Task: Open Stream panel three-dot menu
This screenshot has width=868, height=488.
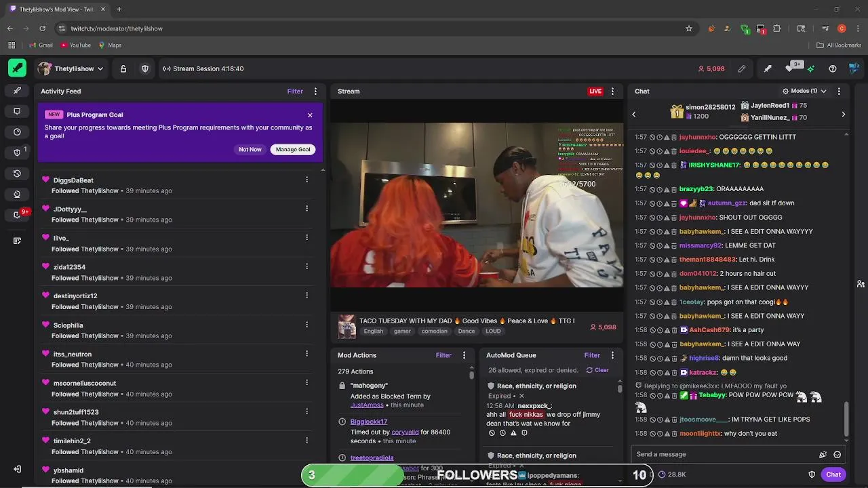Action: pos(612,91)
